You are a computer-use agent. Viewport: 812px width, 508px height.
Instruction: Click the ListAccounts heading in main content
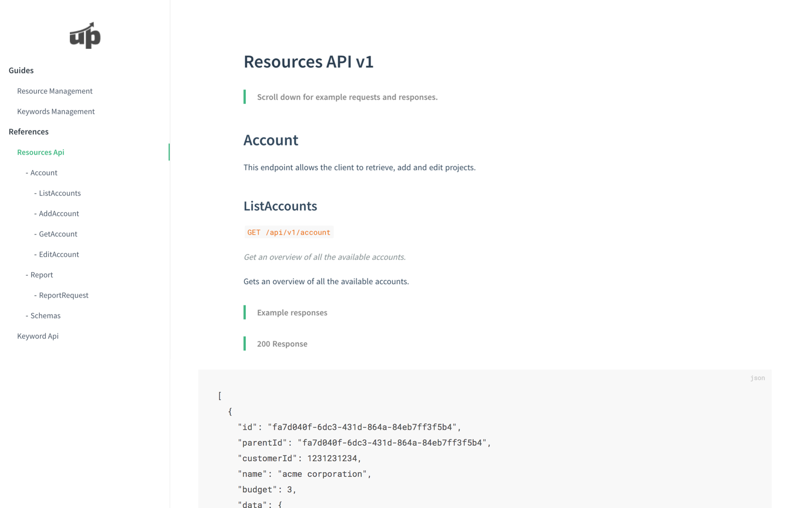pyautogui.click(x=280, y=206)
